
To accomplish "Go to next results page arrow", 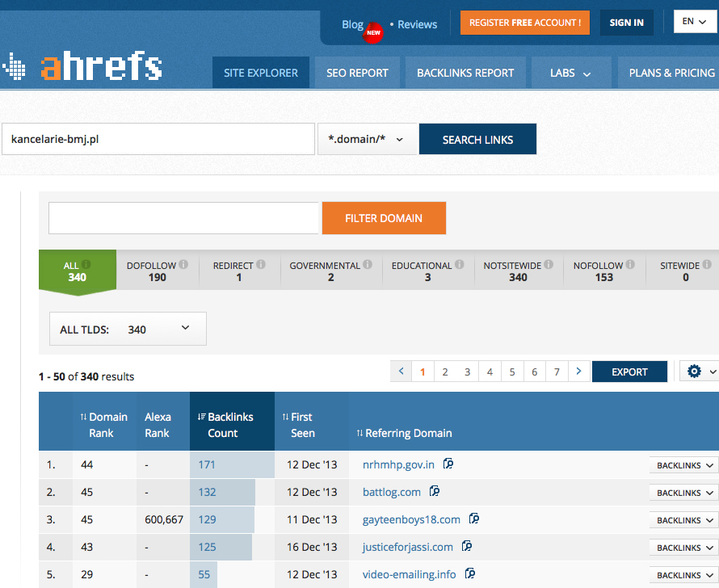I will pyautogui.click(x=578, y=372).
